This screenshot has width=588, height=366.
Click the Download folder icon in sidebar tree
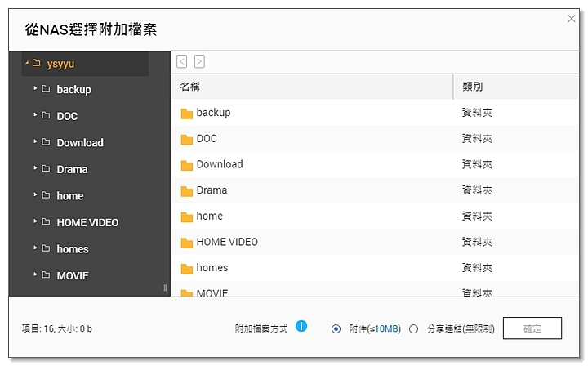point(46,142)
